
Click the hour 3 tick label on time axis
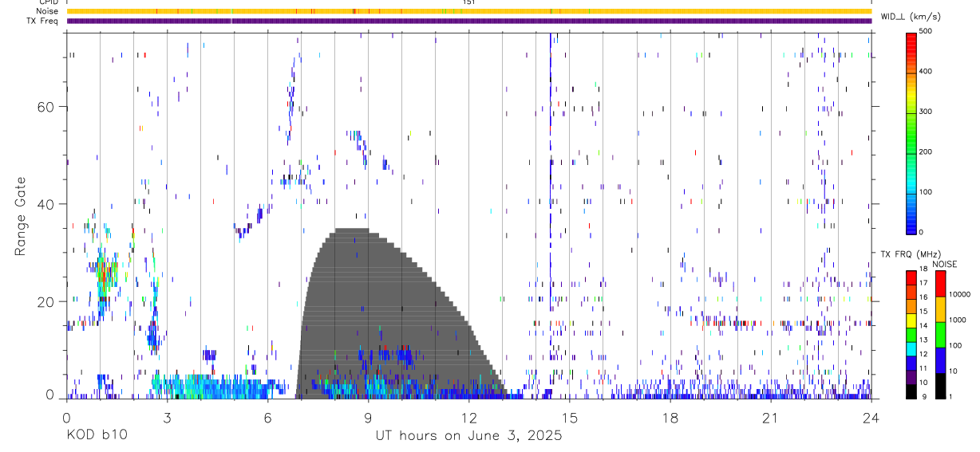click(167, 417)
